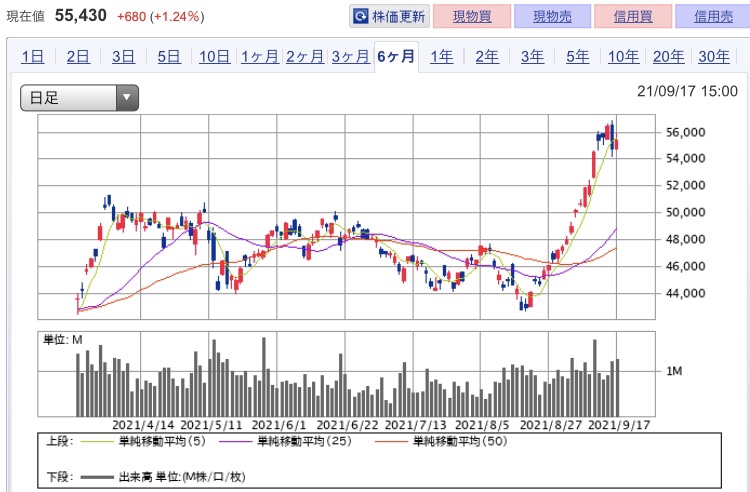Switch chart to 1年 range
Viewport: 750px width, 492px height.
coord(441,56)
